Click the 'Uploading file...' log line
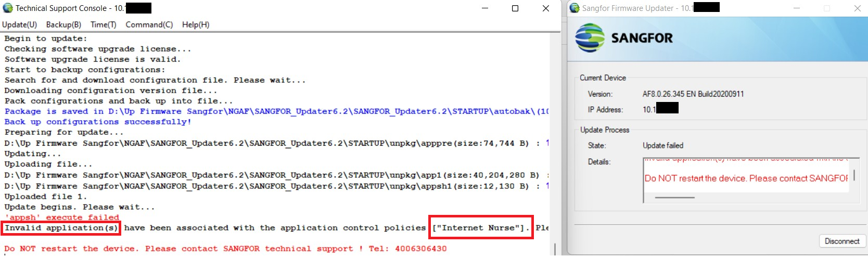Image resolution: width=868 pixels, height=257 pixels. click(x=48, y=164)
